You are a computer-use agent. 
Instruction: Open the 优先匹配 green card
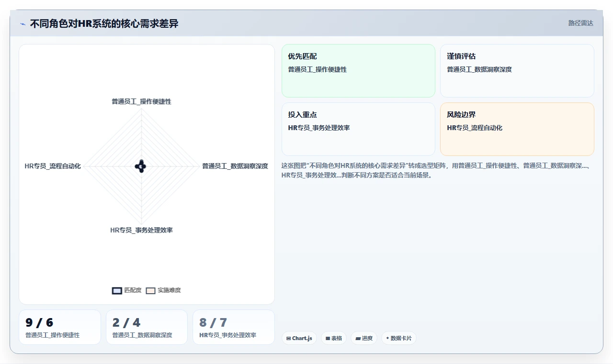(358, 71)
